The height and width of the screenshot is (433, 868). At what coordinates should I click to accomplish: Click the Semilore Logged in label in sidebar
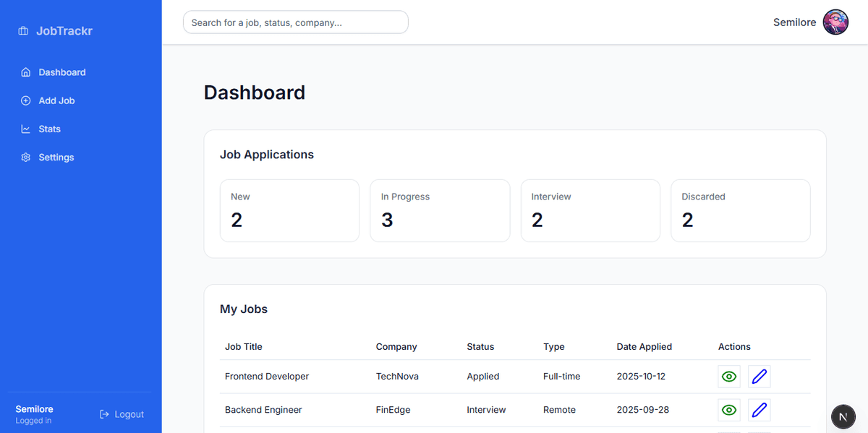34,414
